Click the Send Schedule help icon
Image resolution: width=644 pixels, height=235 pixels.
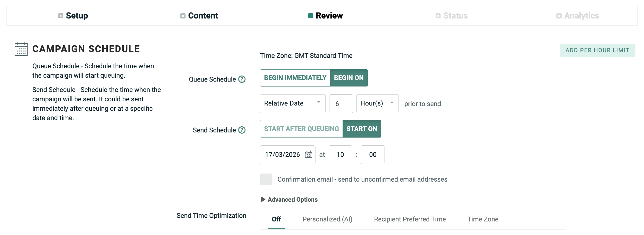(242, 130)
